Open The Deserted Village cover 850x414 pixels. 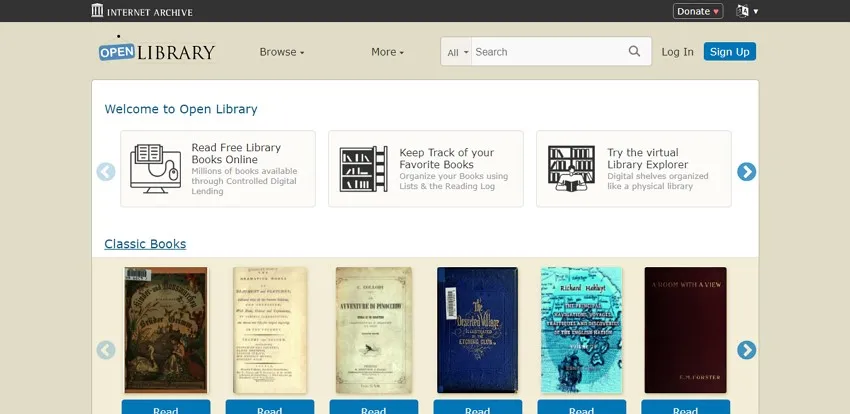[x=478, y=329]
